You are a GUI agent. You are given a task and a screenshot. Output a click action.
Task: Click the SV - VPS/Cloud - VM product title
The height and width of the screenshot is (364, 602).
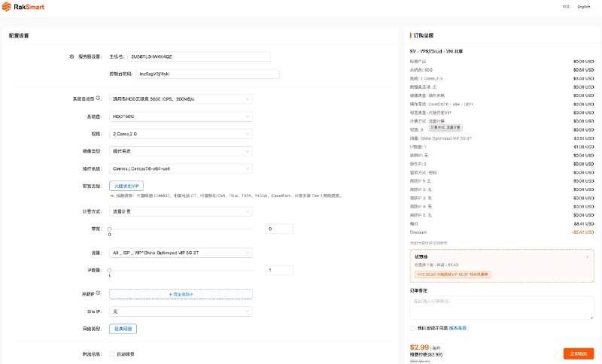click(436, 51)
